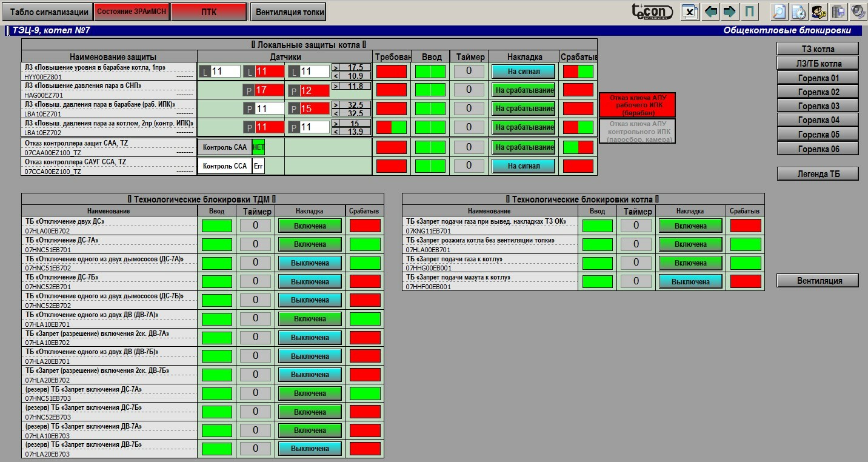Show the Легенда ТБ legend
868x462 pixels.
tap(818, 174)
